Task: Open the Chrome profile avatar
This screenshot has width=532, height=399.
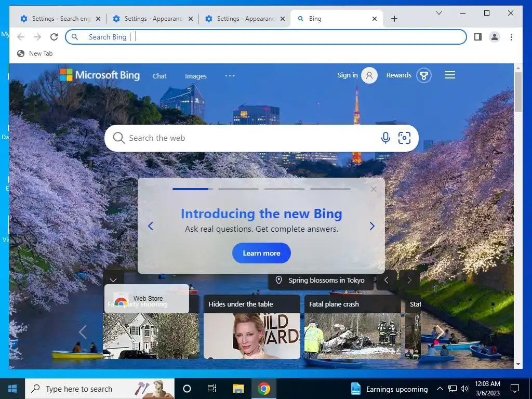Action: point(495,37)
